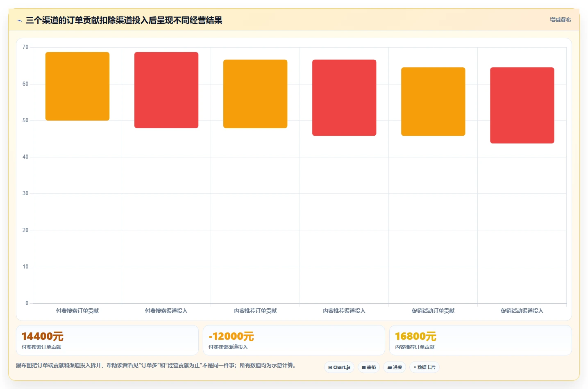The height and width of the screenshot is (389, 588).
Task: Click the chart title 三个渠道的订单贡献
Action: pyautogui.click(x=124, y=20)
